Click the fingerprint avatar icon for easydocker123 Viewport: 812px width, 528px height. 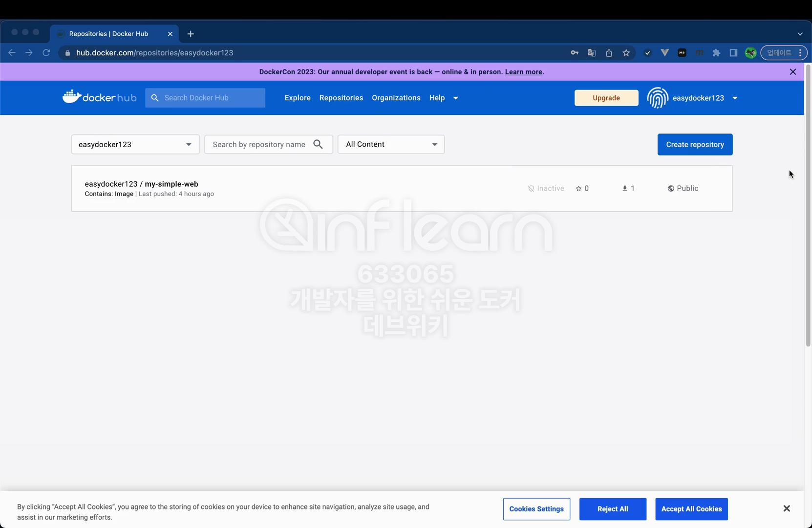click(x=658, y=98)
